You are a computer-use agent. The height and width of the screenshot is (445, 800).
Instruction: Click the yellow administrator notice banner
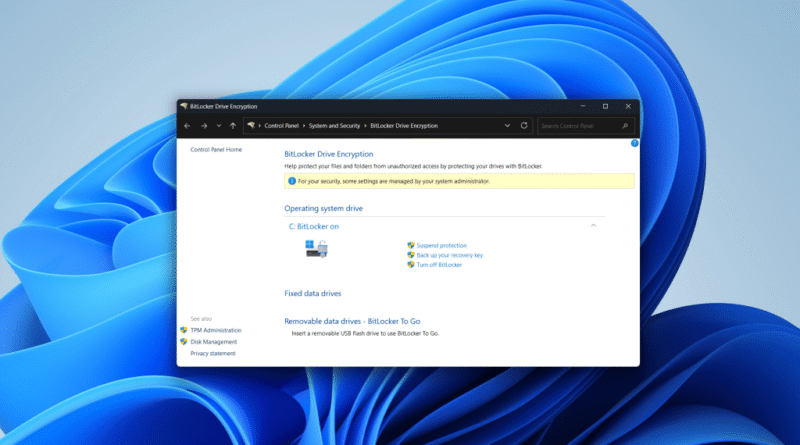(x=459, y=181)
